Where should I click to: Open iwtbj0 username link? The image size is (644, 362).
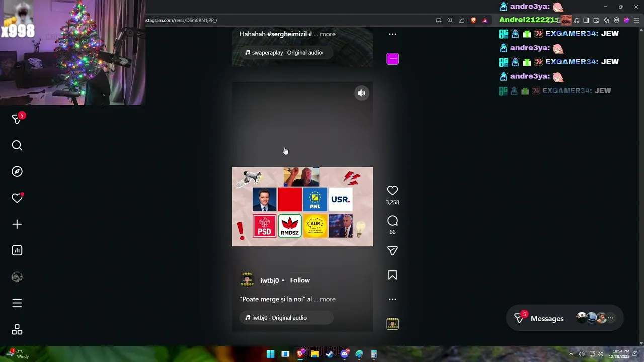coord(269,280)
